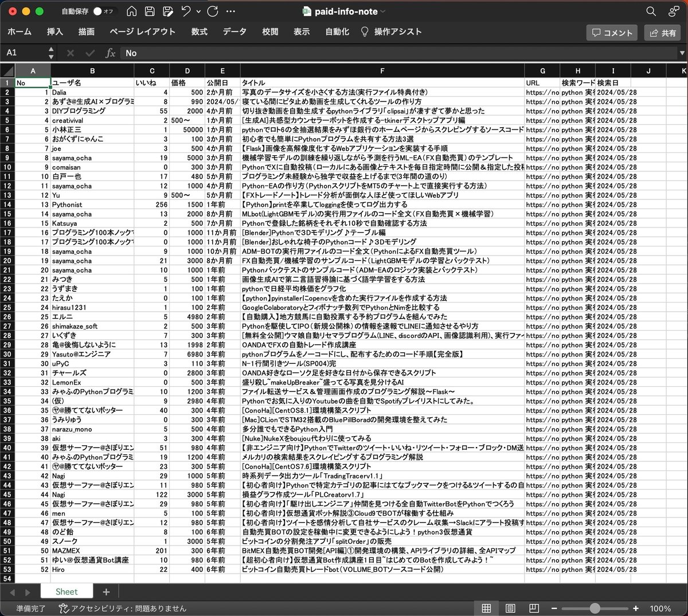Click the Home icon in title bar
This screenshot has width=688, height=616.
tap(131, 11)
